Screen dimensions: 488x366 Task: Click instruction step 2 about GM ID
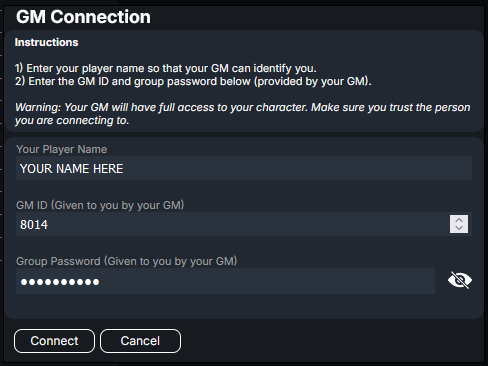click(x=193, y=81)
